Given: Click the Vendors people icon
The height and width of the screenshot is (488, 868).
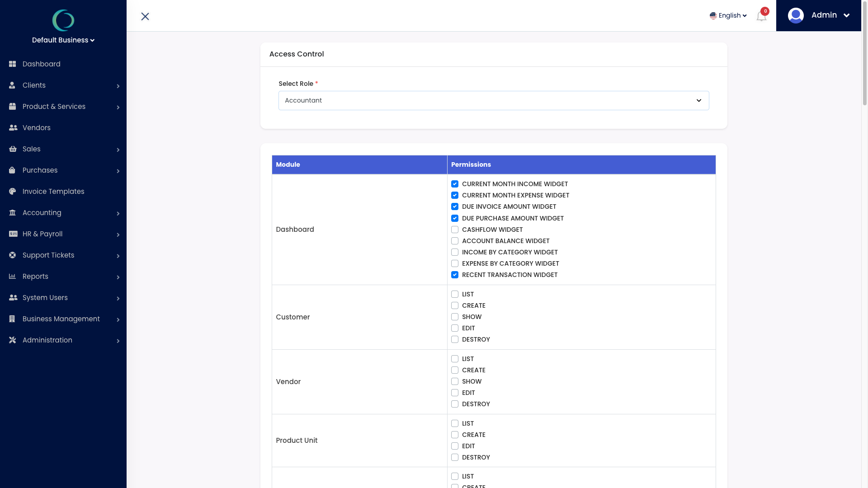Looking at the screenshot, I should coord(13,128).
